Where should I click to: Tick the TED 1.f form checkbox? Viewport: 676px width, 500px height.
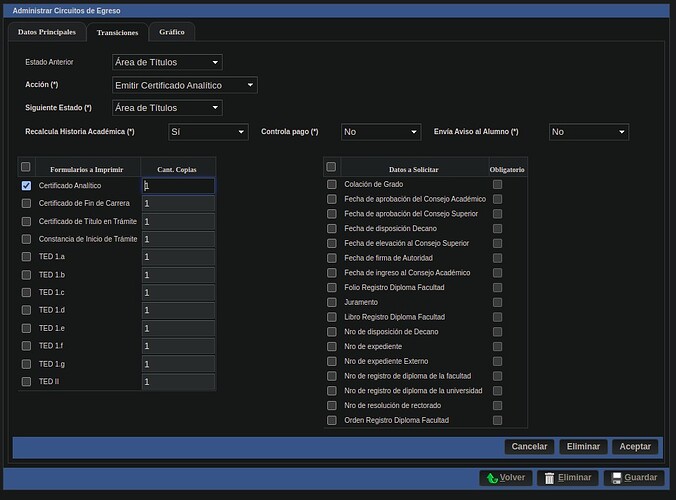[26, 346]
